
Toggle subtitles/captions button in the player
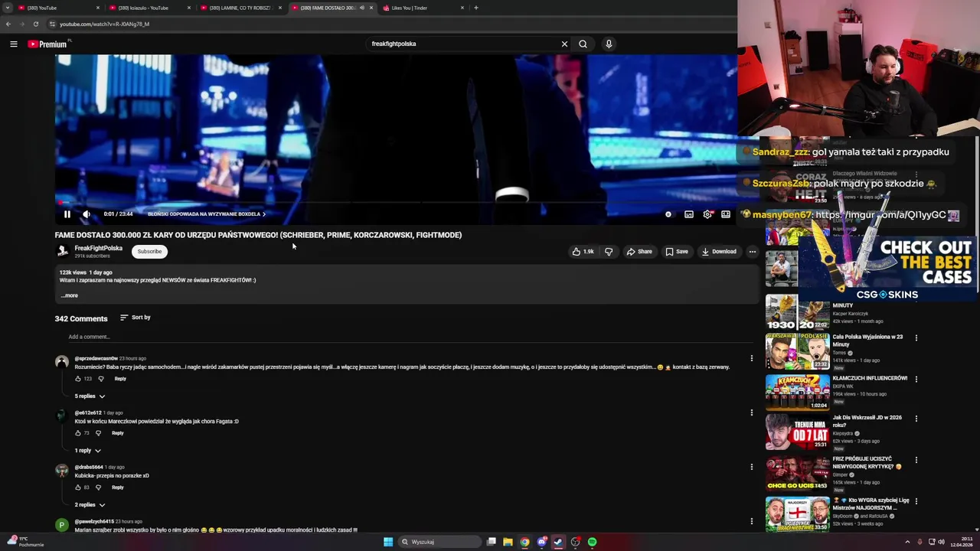pyautogui.click(x=689, y=214)
